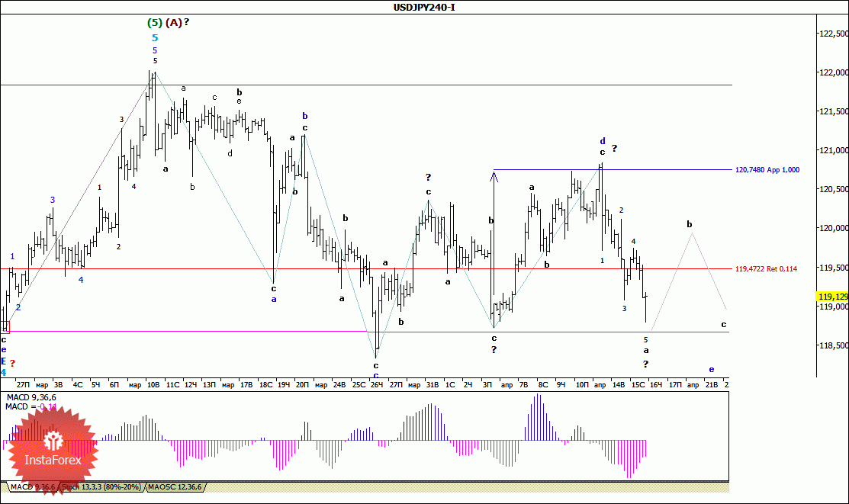
Task: Click the 122,000 price axis label
Action: coord(833,72)
